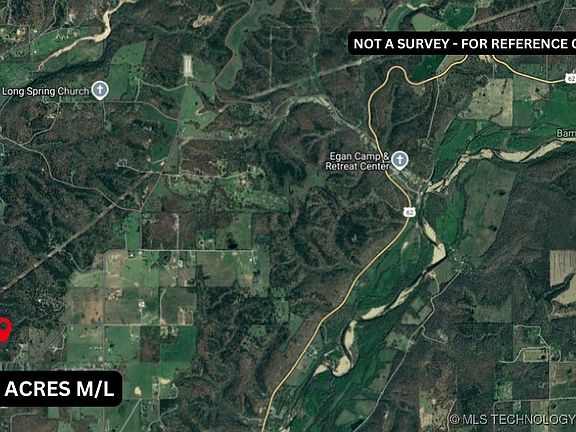Click the pale striped field at right edge
The image size is (576, 432).
tap(562, 269)
